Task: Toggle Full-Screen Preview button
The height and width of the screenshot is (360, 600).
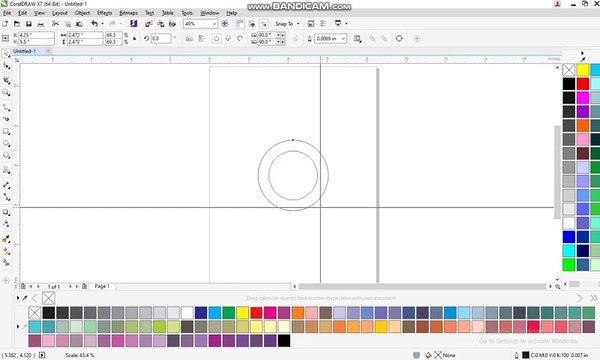Action: (225, 24)
